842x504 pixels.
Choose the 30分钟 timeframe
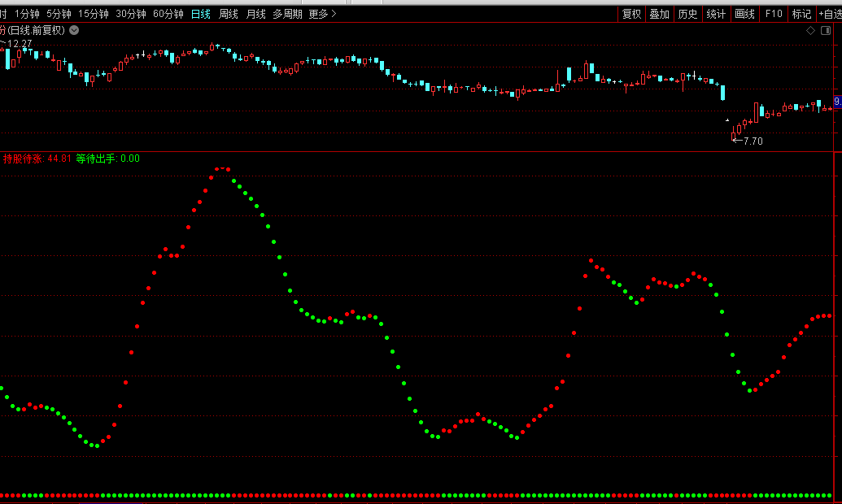tap(131, 14)
